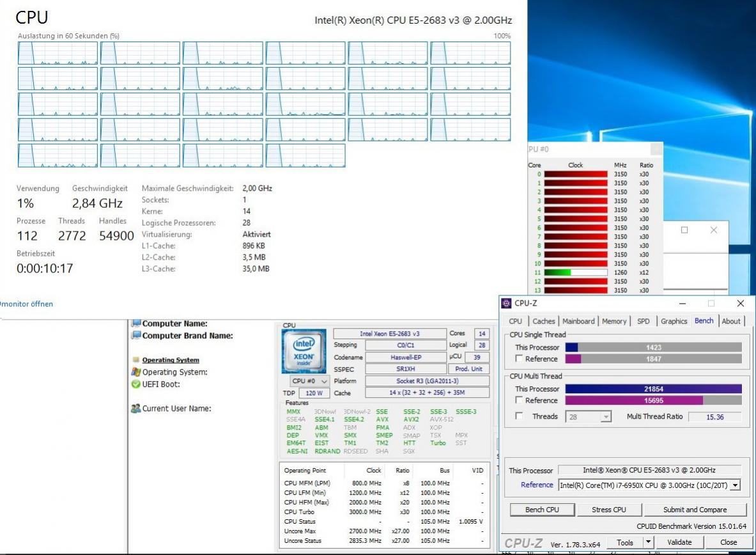
Task: Click the Operating System Windows flag icon
Action: click(x=136, y=371)
